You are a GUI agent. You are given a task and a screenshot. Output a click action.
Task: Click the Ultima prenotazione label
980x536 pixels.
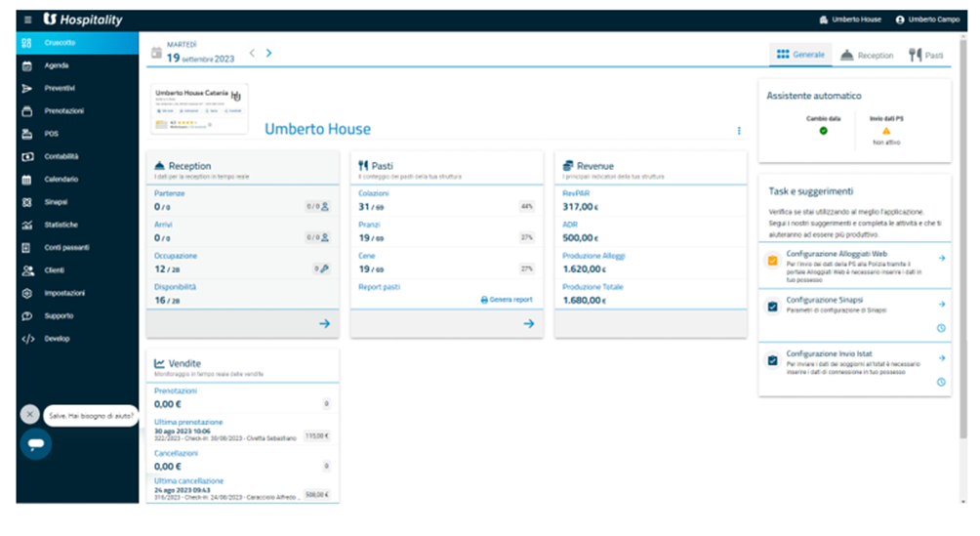click(188, 422)
